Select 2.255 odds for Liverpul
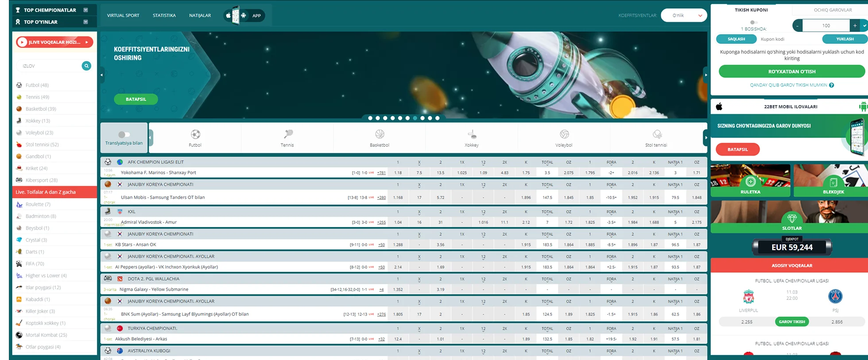The width and height of the screenshot is (868, 360). click(x=747, y=322)
